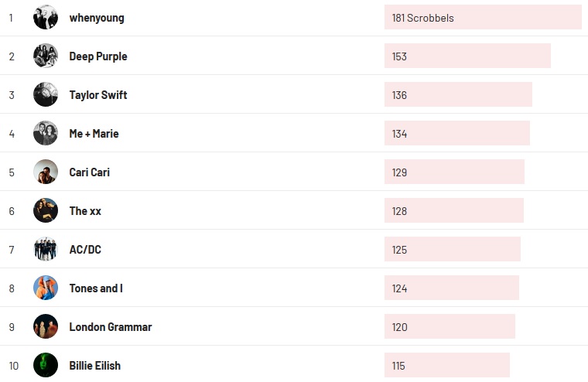Click the whenyoung artist avatar
The image size is (588, 382).
click(x=46, y=17)
